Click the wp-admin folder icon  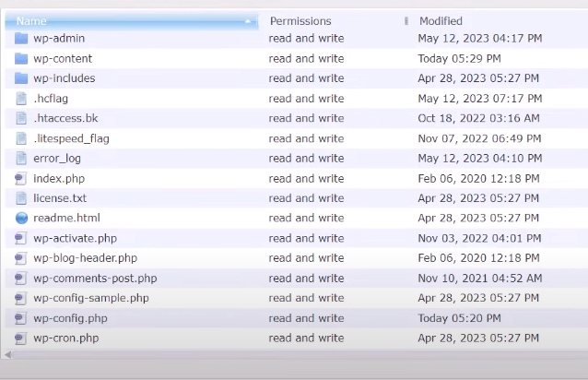click(21, 38)
